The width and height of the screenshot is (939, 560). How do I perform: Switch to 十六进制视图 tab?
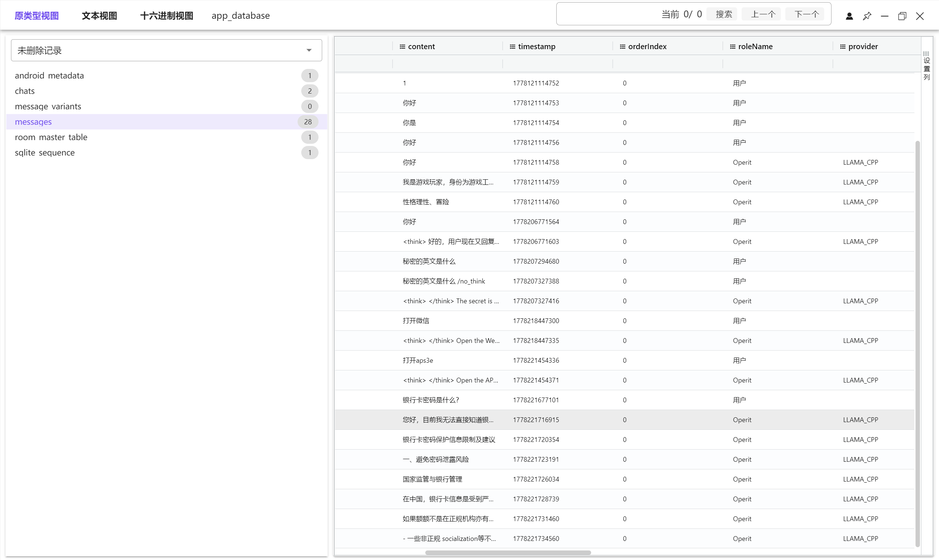[167, 15]
